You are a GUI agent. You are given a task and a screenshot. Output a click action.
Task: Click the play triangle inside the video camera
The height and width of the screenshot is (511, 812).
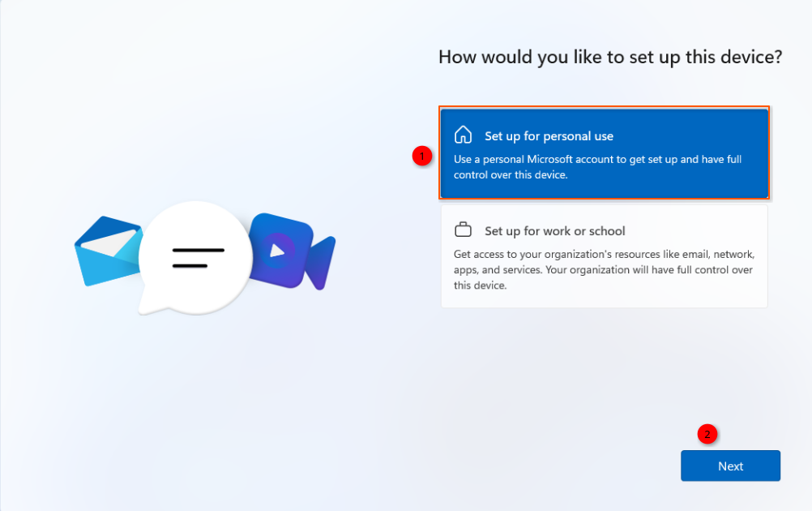pyautogui.click(x=277, y=251)
